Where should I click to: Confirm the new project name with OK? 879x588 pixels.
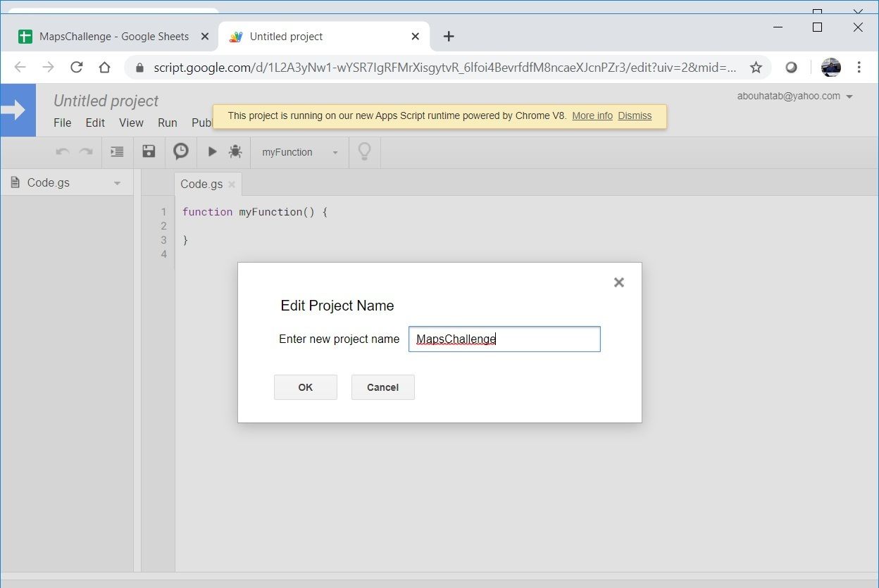(305, 387)
